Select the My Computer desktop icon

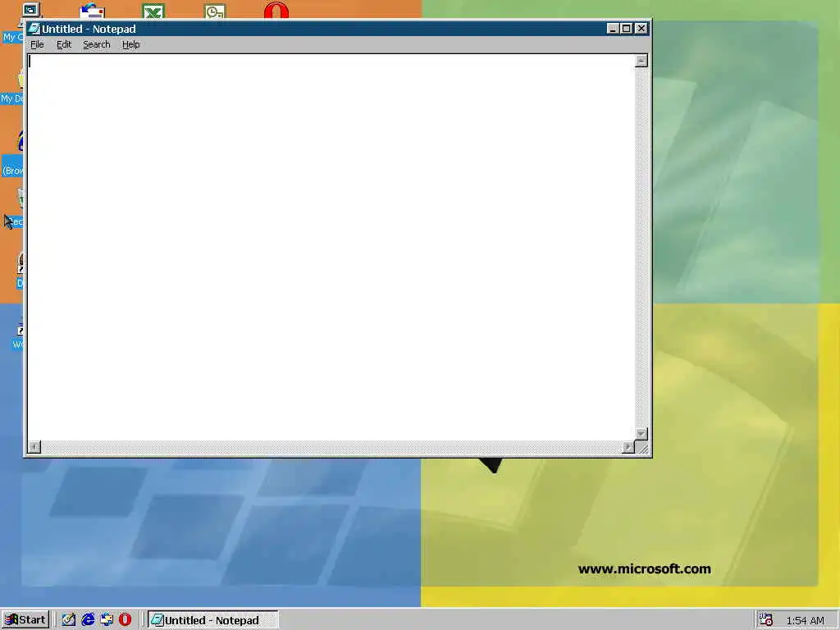point(30,10)
